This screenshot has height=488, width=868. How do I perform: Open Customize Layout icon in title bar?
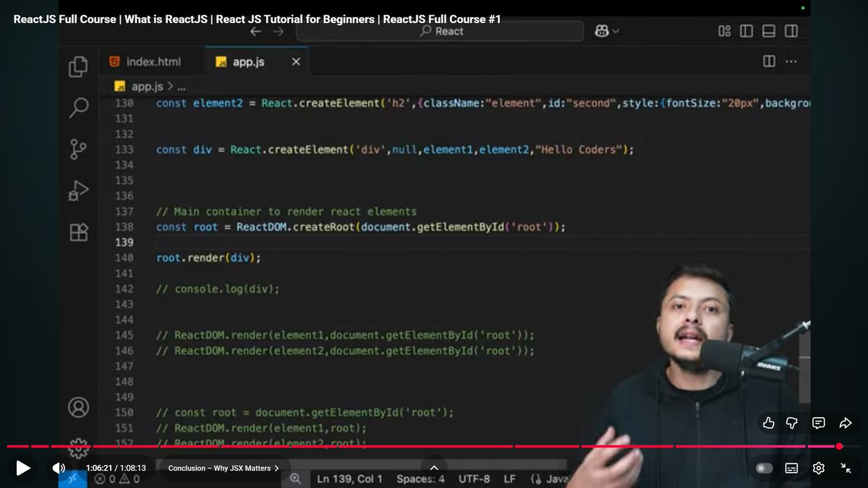point(724,31)
